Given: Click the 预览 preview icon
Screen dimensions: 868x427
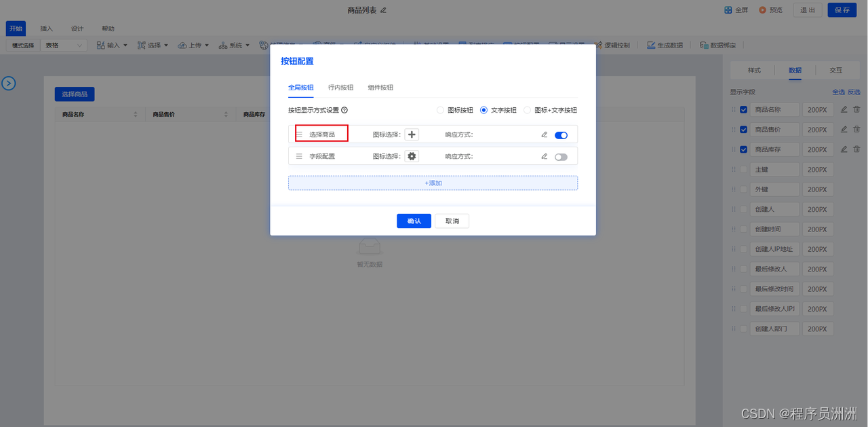Looking at the screenshot, I should tap(763, 10).
